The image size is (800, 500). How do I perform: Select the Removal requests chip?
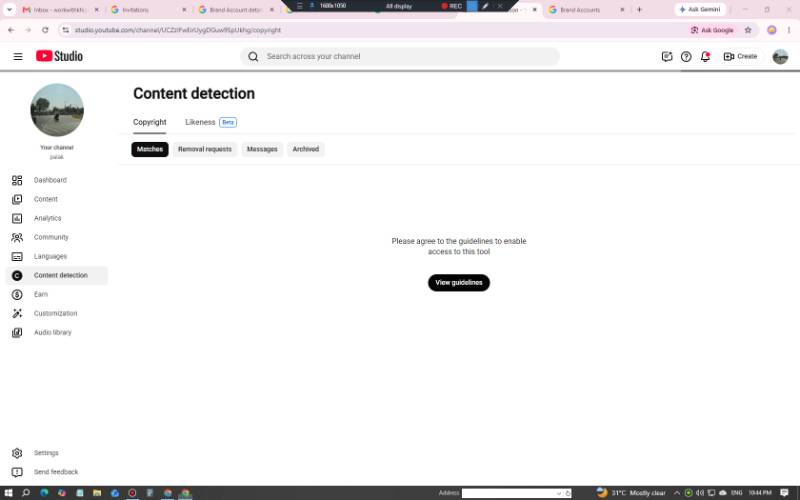pyautogui.click(x=205, y=149)
